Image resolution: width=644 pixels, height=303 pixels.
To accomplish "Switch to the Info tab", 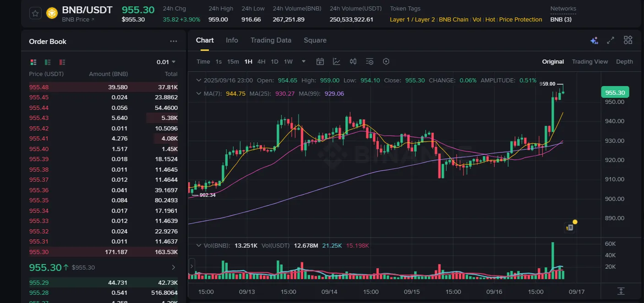I will (232, 40).
